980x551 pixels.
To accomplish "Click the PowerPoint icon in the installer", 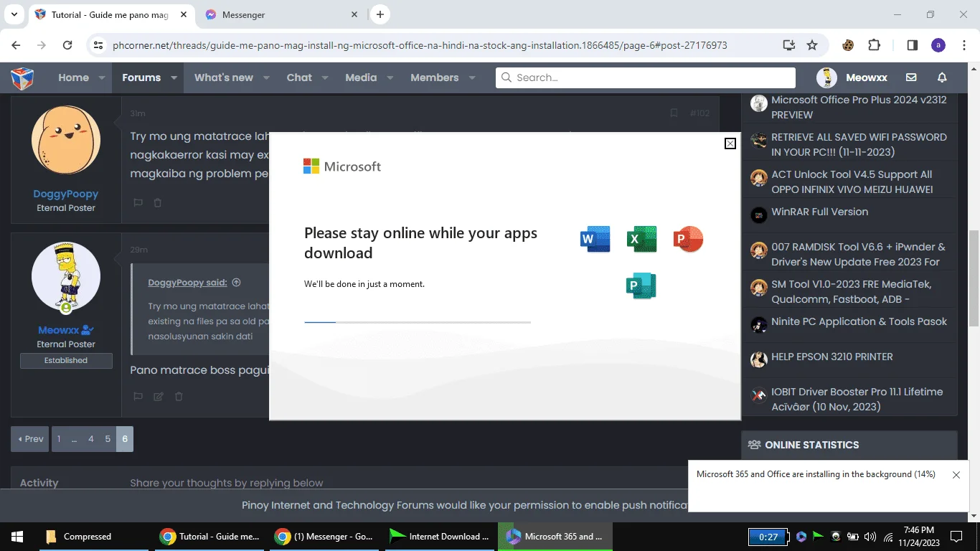I will (x=688, y=239).
